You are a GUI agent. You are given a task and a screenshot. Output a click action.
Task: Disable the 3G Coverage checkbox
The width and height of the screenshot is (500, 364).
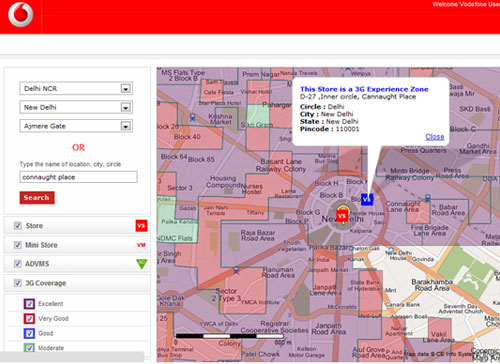click(18, 283)
